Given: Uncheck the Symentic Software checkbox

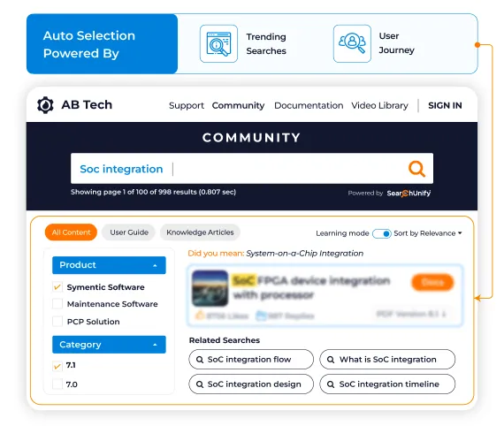Looking at the screenshot, I should coord(57,286).
